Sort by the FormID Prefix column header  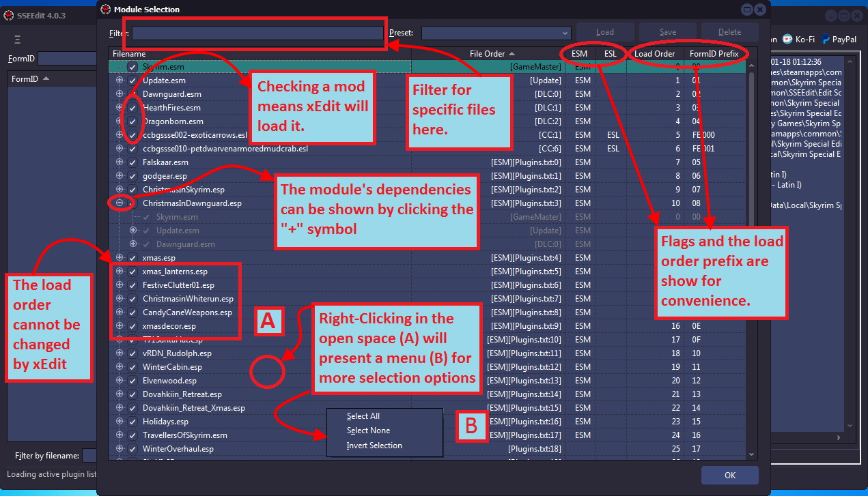pos(714,54)
